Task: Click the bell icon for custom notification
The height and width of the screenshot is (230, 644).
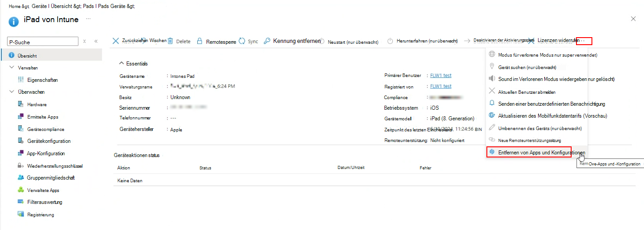Action: (x=492, y=103)
